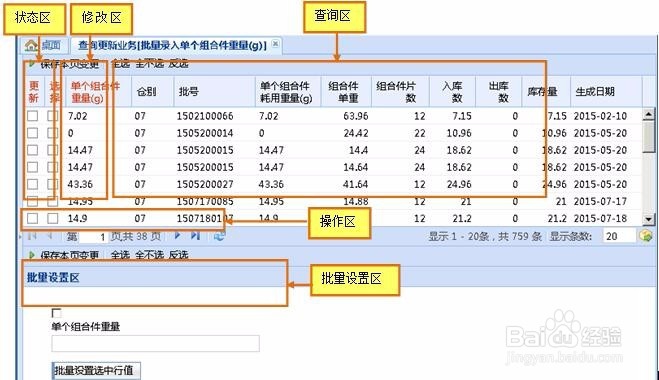Image resolution: width=659 pixels, height=380 pixels.
Task: Close the 查询更新业务 tab
Action: [275, 44]
